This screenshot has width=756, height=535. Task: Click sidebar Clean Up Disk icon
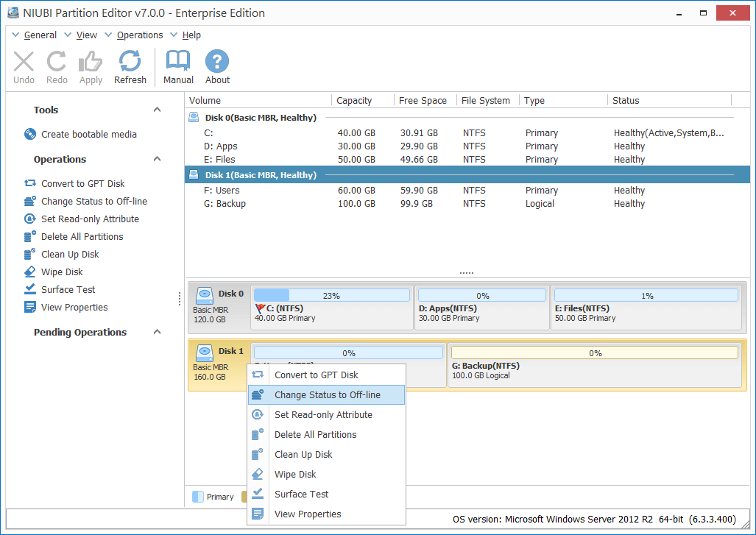[30, 254]
